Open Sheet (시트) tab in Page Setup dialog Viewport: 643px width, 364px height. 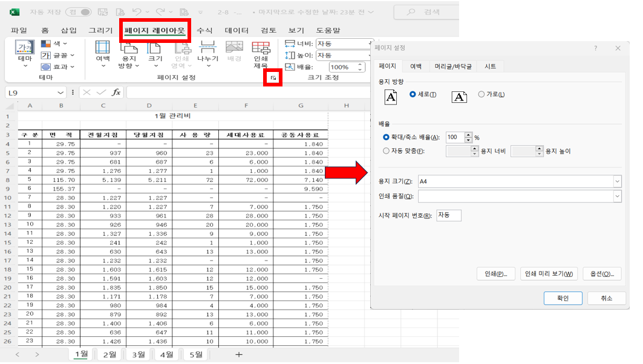(490, 66)
